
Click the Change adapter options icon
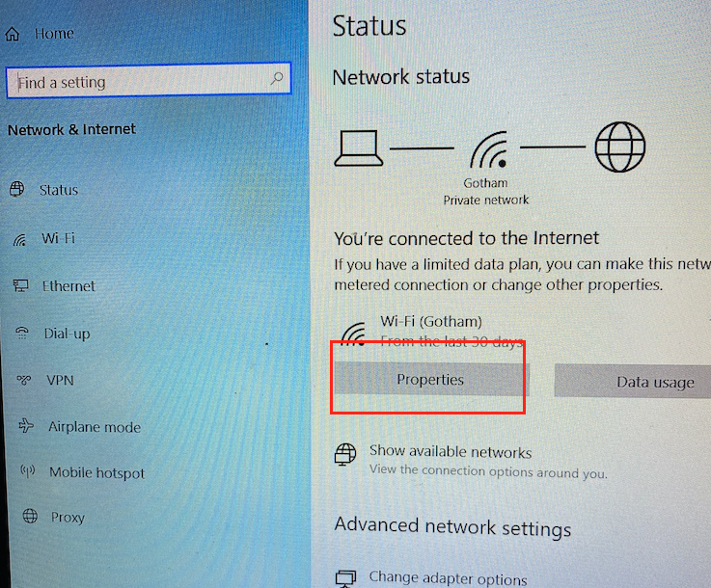(345, 578)
